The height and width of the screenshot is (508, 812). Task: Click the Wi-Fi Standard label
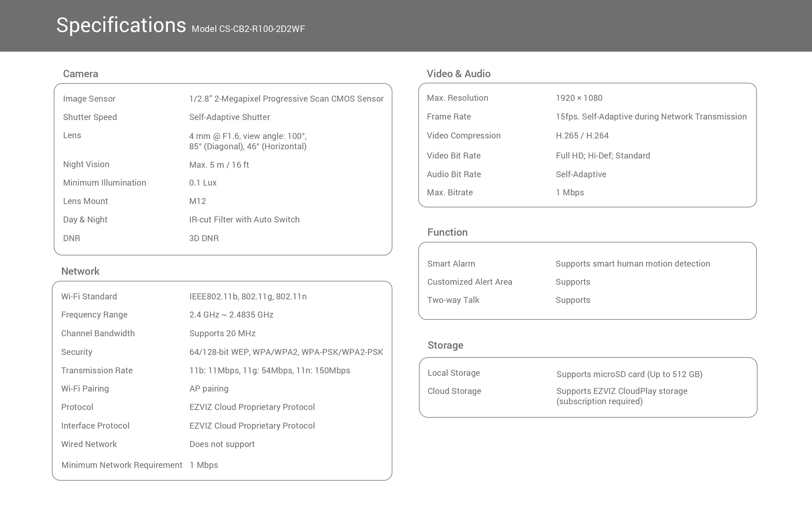89,296
